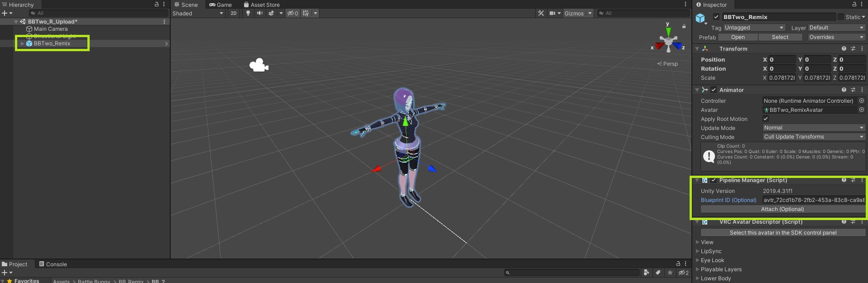Click Select this avatar in SDK button
This screenshot has height=283, width=868.
point(783,233)
